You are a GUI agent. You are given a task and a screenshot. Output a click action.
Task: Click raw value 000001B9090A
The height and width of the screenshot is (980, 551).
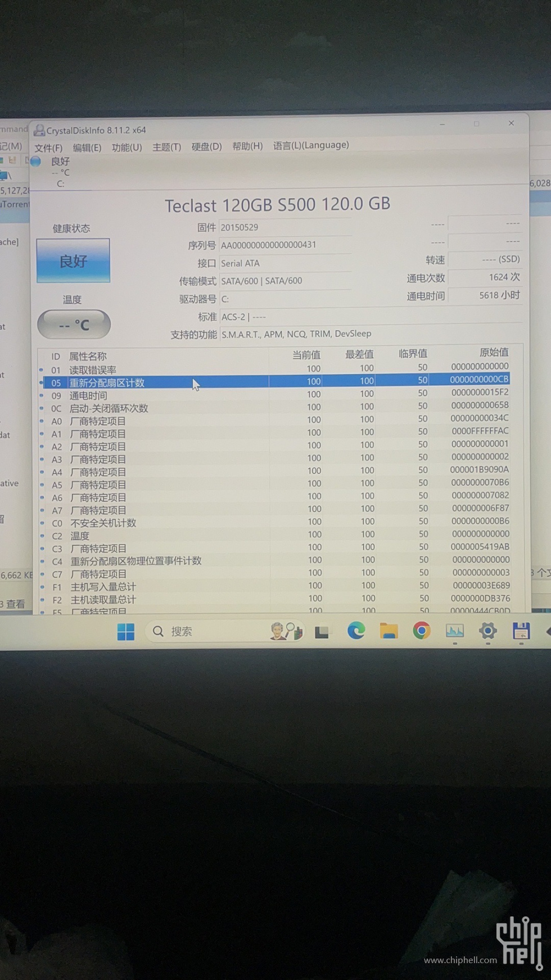479,469
